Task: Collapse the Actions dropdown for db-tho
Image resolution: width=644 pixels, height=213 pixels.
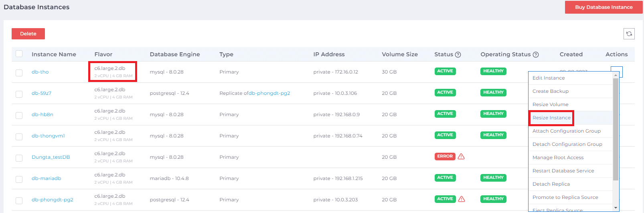Action: pos(616,69)
